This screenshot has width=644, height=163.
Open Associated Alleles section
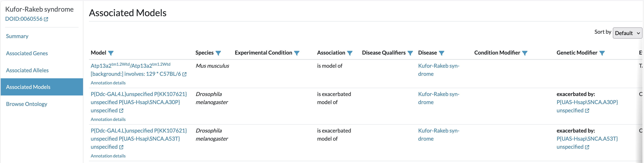tap(27, 70)
